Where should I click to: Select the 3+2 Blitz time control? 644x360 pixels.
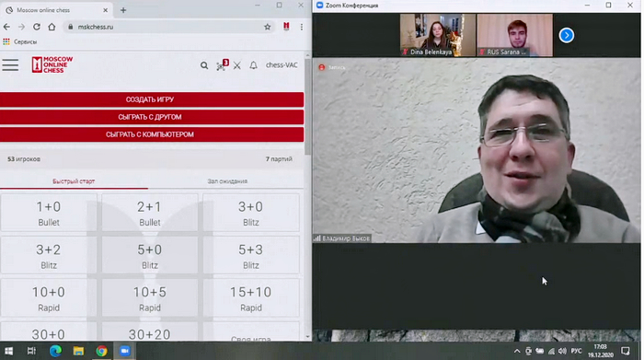(x=49, y=256)
